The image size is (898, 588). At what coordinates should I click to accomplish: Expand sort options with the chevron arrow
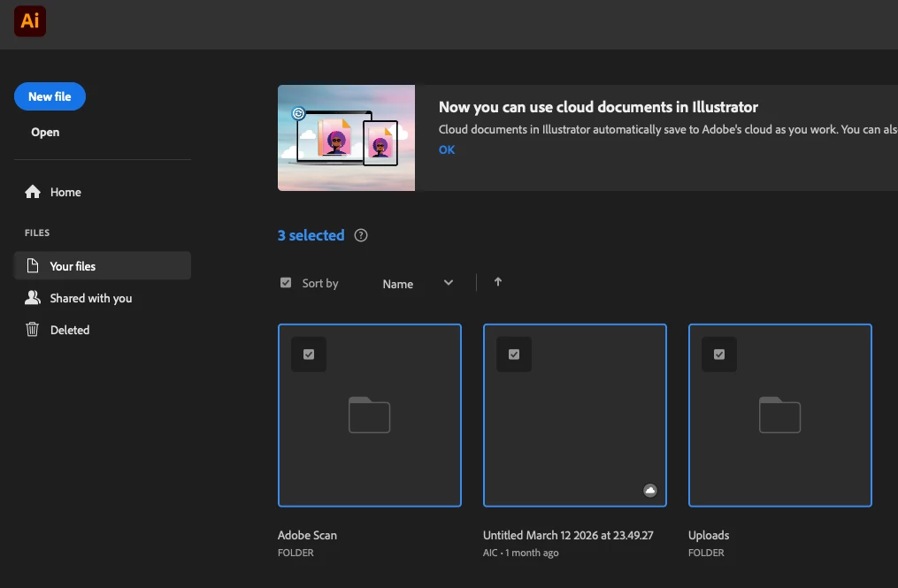click(x=449, y=282)
